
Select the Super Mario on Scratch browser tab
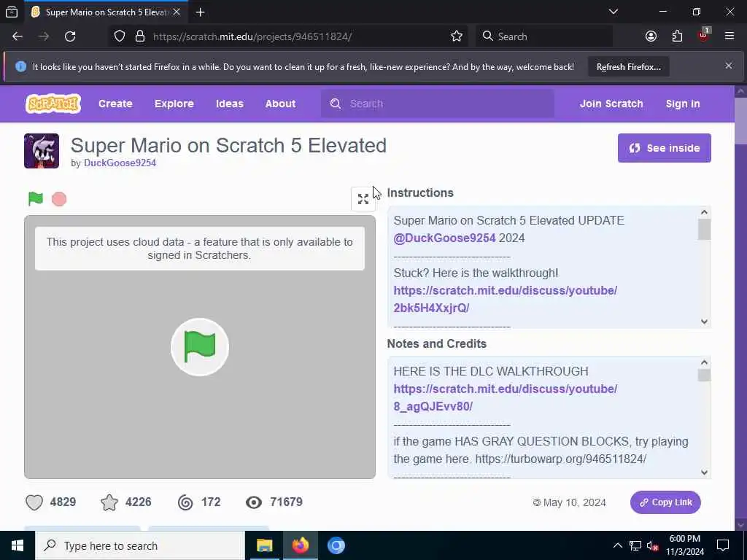pyautogui.click(x=107, y=12)
